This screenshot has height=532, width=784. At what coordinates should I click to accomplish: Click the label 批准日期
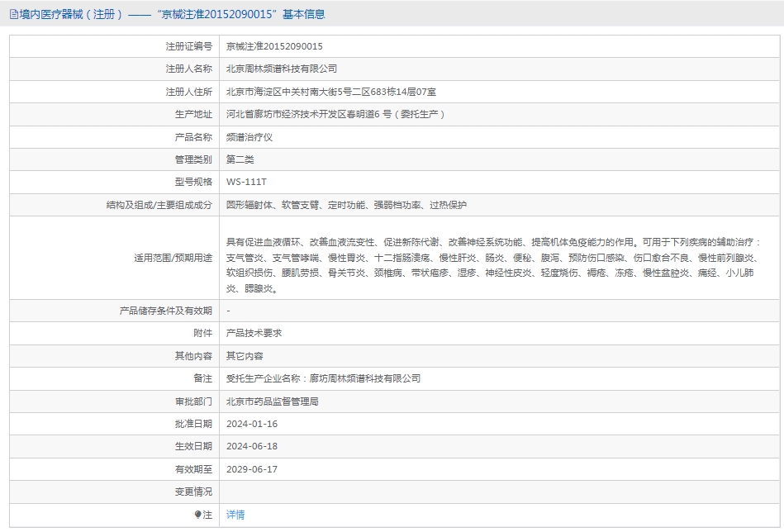[x=193, y=424]
